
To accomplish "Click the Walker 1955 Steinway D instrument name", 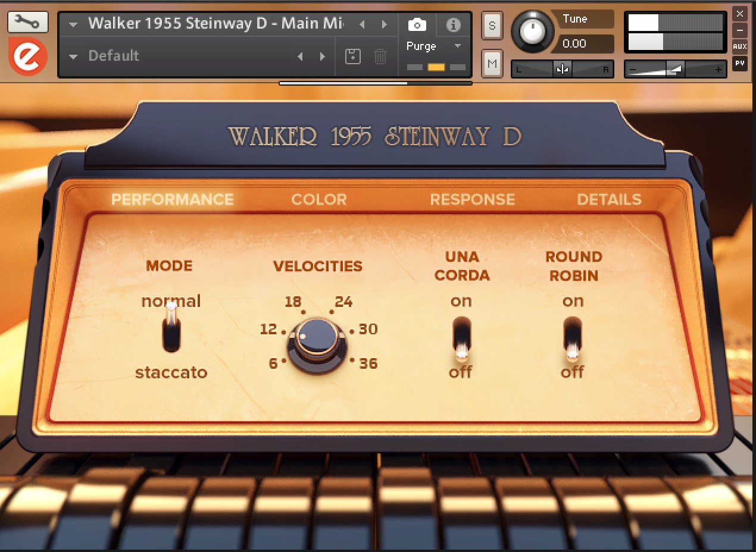I will (215, 24).
